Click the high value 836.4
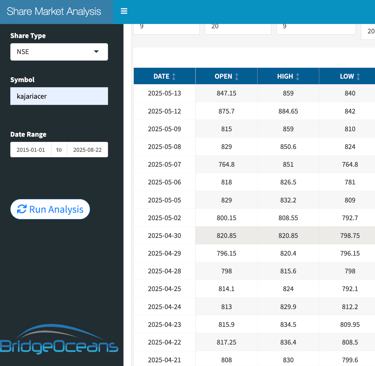 click(288, 342)
